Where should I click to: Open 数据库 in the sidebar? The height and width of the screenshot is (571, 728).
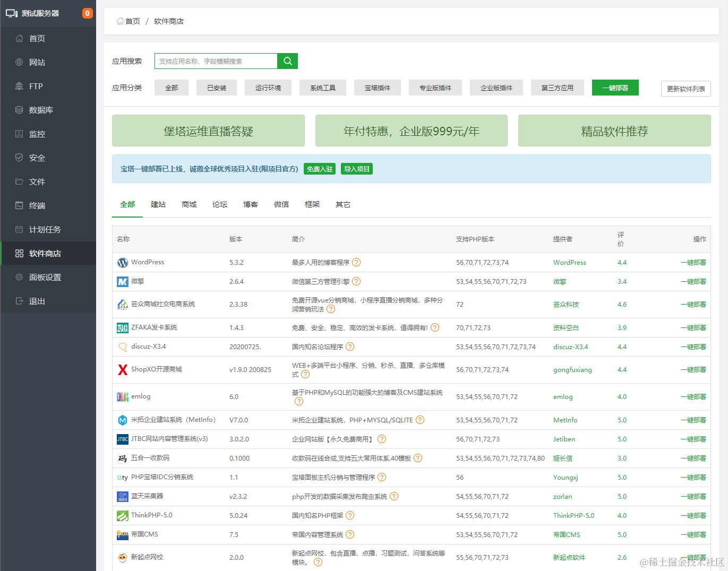coord(48,110)
